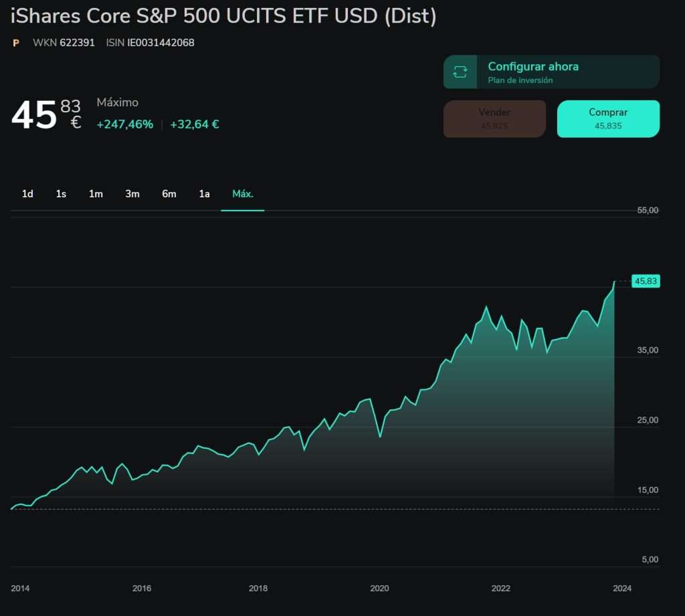Click the repeat icon on the investment plan card
685x616 pixels.
point(459,72)
